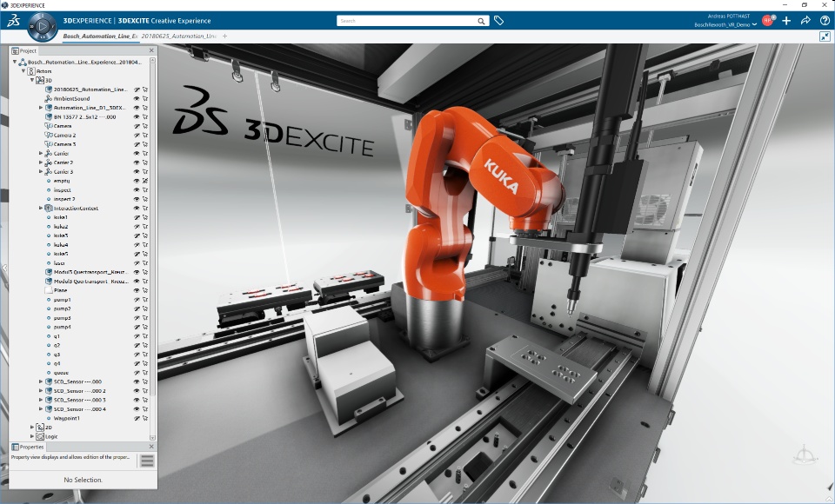Expand the InteractionContext node
This screenshot has width=835, height=504.
click(41, 208)
